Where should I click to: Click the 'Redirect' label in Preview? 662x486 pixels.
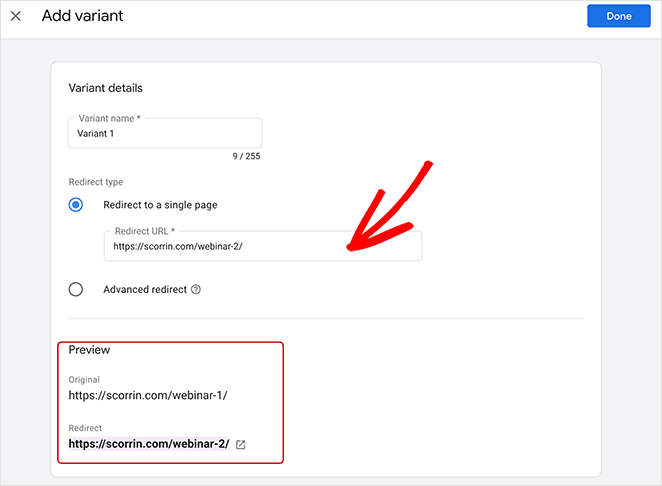[85, 428]
